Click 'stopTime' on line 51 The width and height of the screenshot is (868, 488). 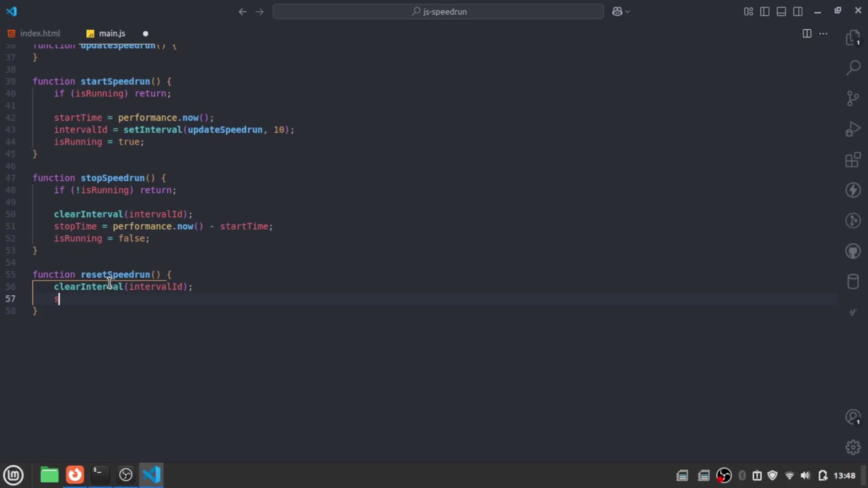click(x=75, y=226)
